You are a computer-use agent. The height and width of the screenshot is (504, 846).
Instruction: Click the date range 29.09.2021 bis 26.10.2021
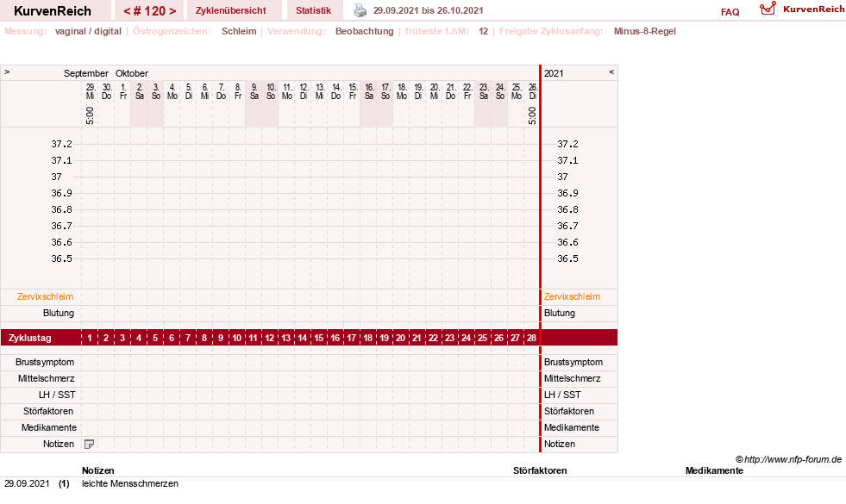click(429, 10)
